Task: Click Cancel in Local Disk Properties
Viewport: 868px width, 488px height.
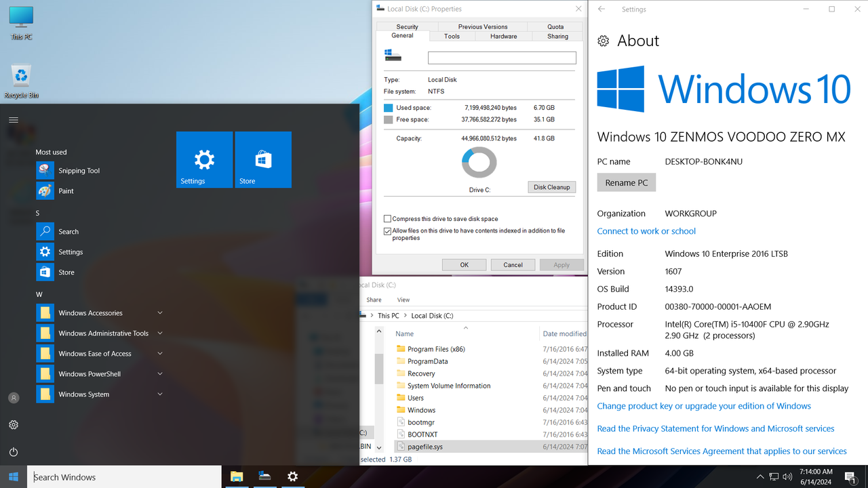Action: pyautogui.click(x=513, y=265)
